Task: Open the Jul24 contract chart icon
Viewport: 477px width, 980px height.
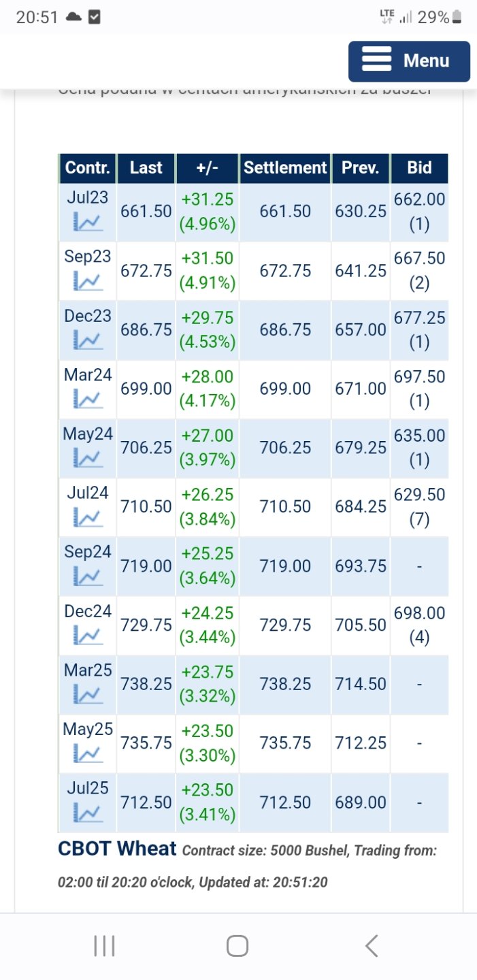Action: [88, 517]
